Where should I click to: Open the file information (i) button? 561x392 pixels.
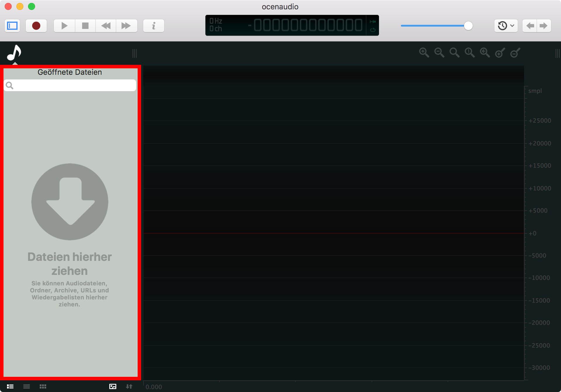point(153,26)
